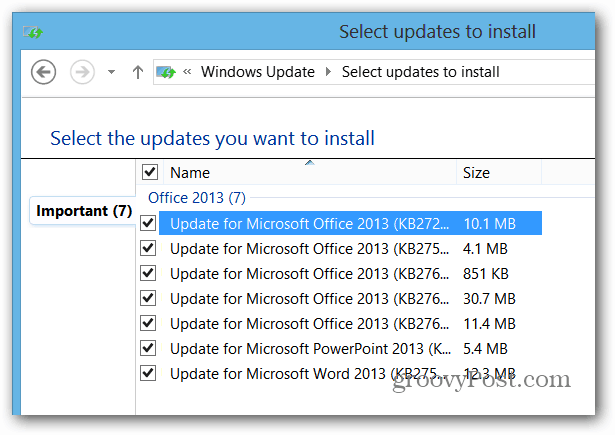The image size is (615, 435).
Task: Go up one level with Up arrow
Action: tap(137, 72)
